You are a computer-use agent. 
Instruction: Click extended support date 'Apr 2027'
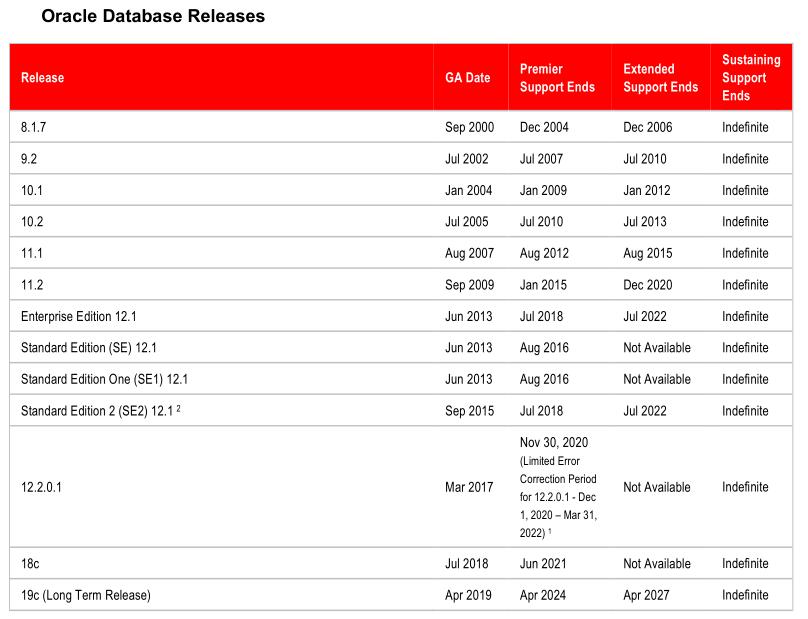coord(646,595)
